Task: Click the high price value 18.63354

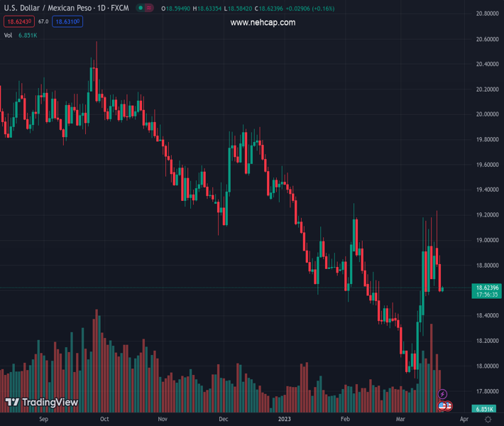Action: click(x=209, y=9)
